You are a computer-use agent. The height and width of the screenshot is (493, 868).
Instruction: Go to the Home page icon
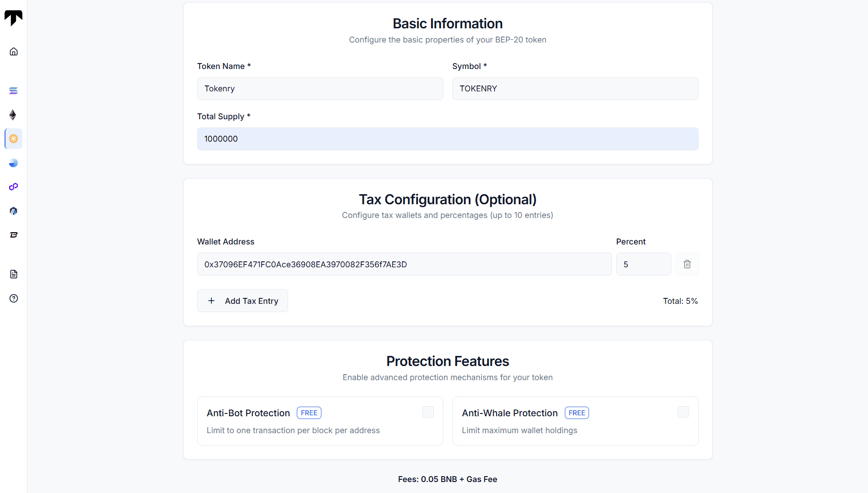(14, 52)
